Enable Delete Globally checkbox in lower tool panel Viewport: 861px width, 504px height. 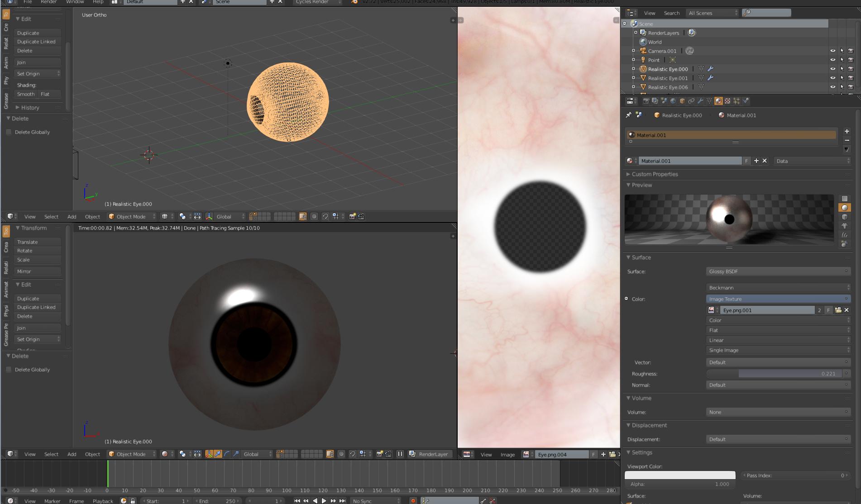9,370
